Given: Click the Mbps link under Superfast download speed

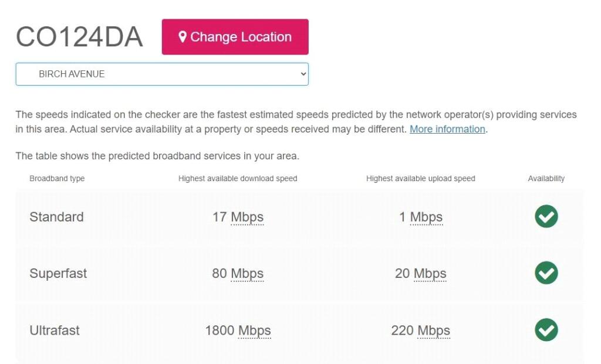Looking at the screenshot, I should coord(247,273).
